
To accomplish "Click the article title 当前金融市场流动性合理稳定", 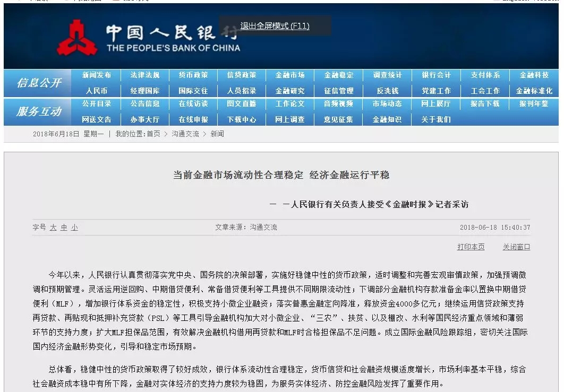I will pos(238,175).
